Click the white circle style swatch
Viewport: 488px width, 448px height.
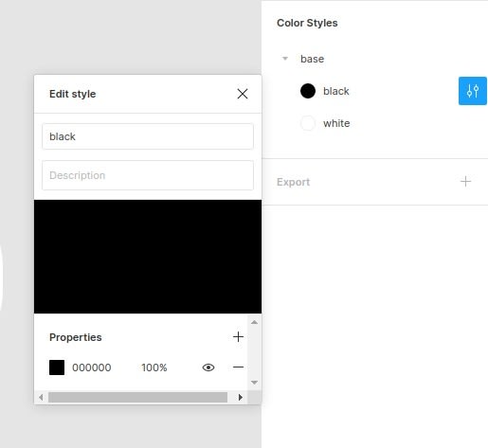click(x=308, y=123)
